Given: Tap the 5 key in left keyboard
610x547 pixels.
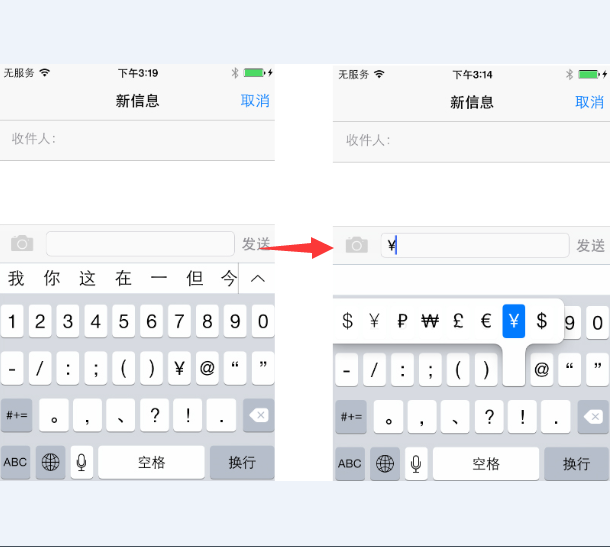Looking at the screenshot, I should pos(124,321).
